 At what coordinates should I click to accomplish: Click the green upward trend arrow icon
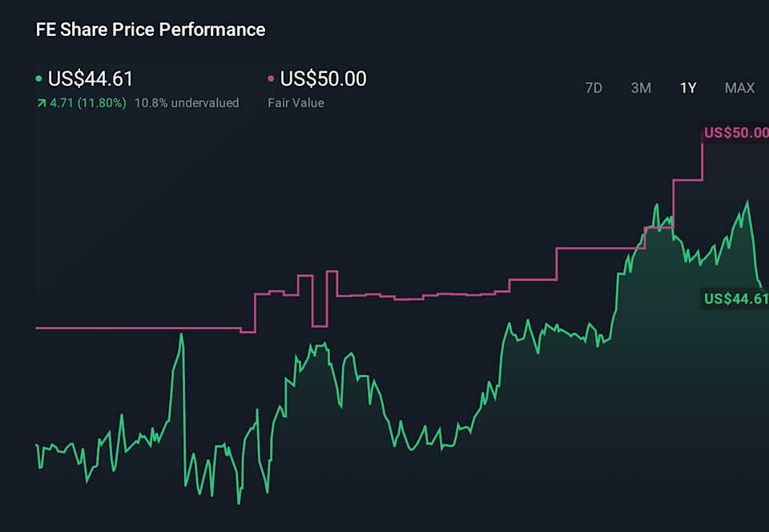(42, 103)
